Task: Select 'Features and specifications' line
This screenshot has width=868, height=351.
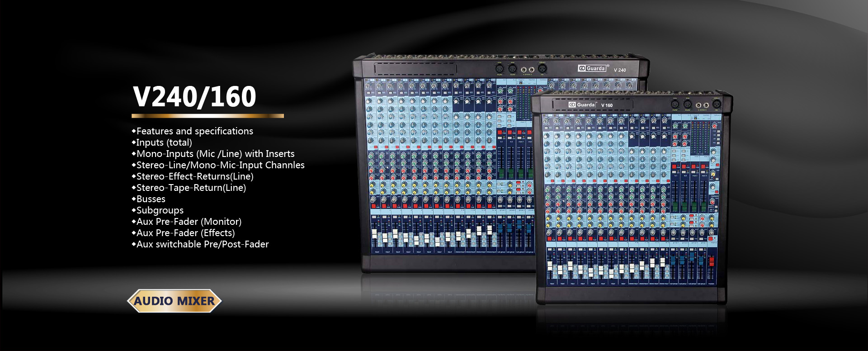Action: [193, 131]
